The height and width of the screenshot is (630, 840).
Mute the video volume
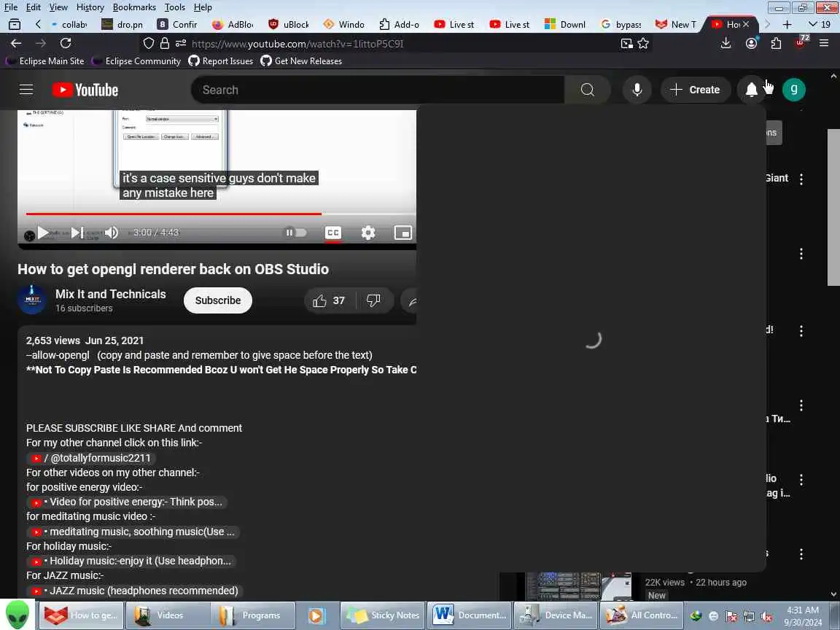111,233
